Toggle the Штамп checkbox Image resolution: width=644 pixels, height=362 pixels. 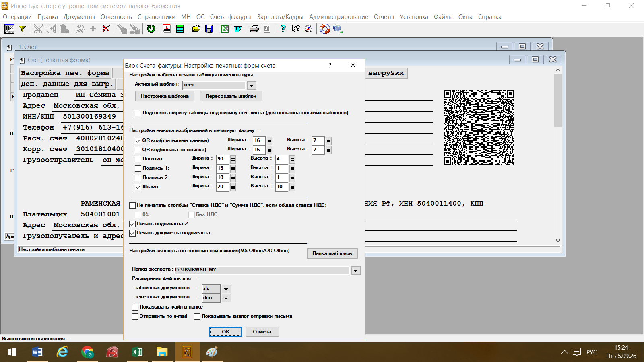pos(138,187)
